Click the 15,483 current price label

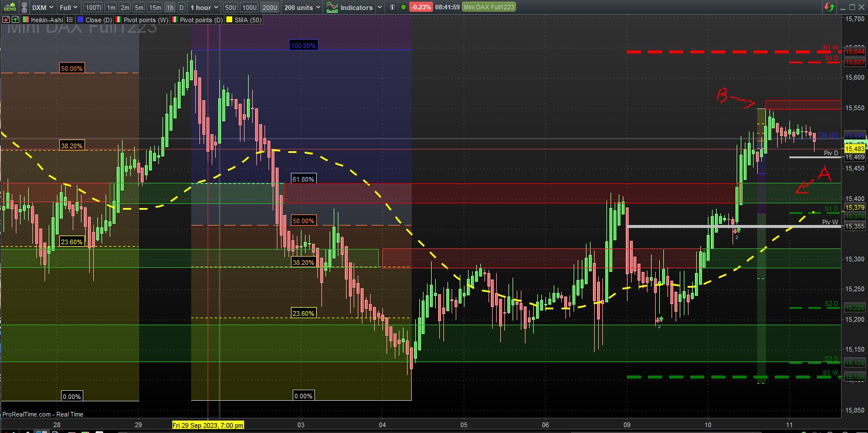coord(855,149)
